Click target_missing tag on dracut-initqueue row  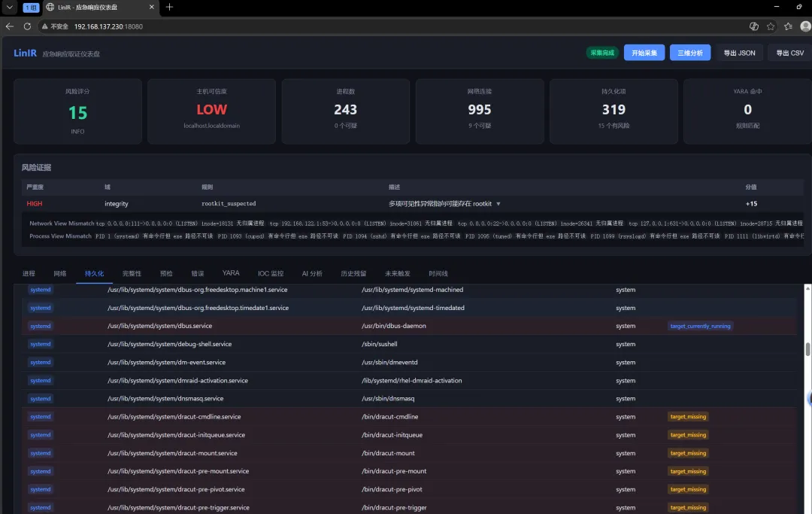[x=688, y=435]
